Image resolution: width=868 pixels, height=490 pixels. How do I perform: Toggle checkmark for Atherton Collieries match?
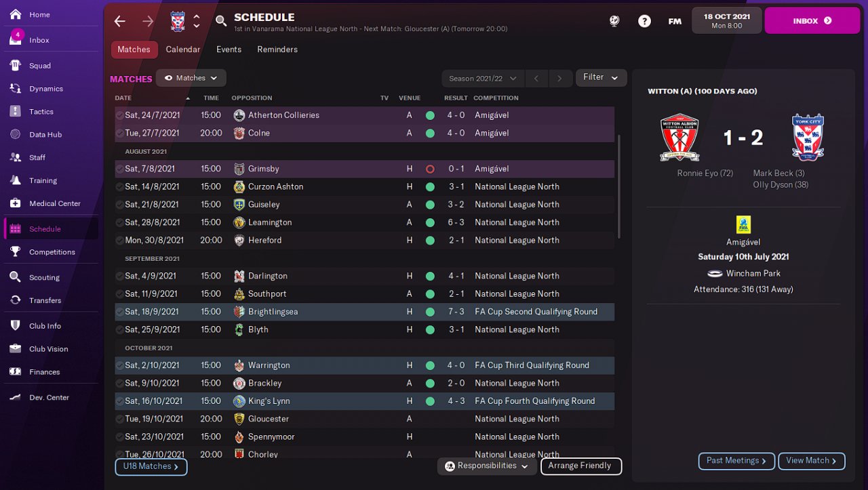coord(119,115)
